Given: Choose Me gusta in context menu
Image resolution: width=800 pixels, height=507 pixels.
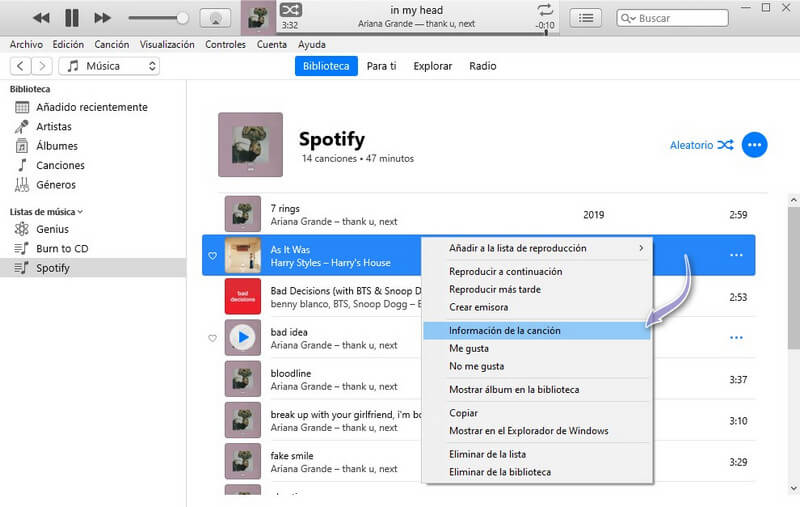Looking at the screenshot, I should 537,348.
